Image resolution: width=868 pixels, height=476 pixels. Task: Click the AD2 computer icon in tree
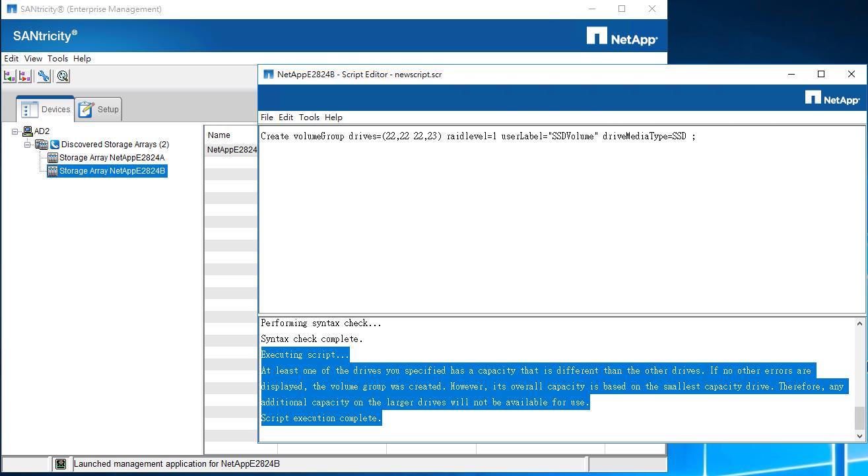pyautogui.click(x=28, y=131)
